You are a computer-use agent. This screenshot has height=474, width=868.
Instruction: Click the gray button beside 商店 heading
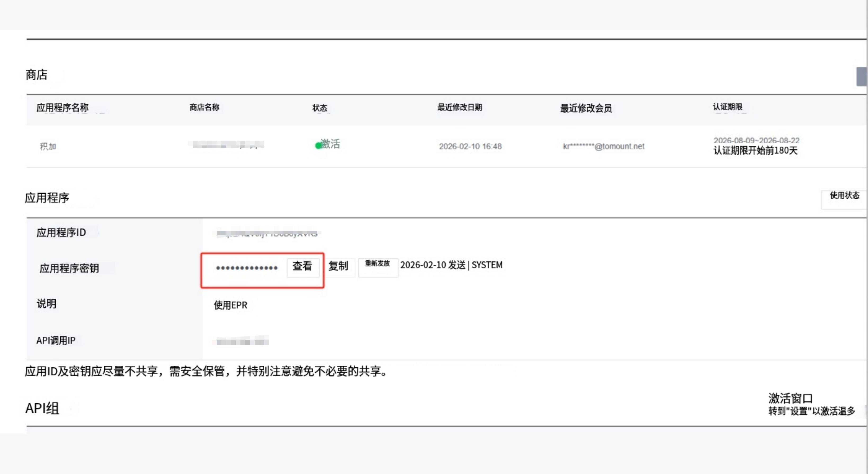point(861,77)
